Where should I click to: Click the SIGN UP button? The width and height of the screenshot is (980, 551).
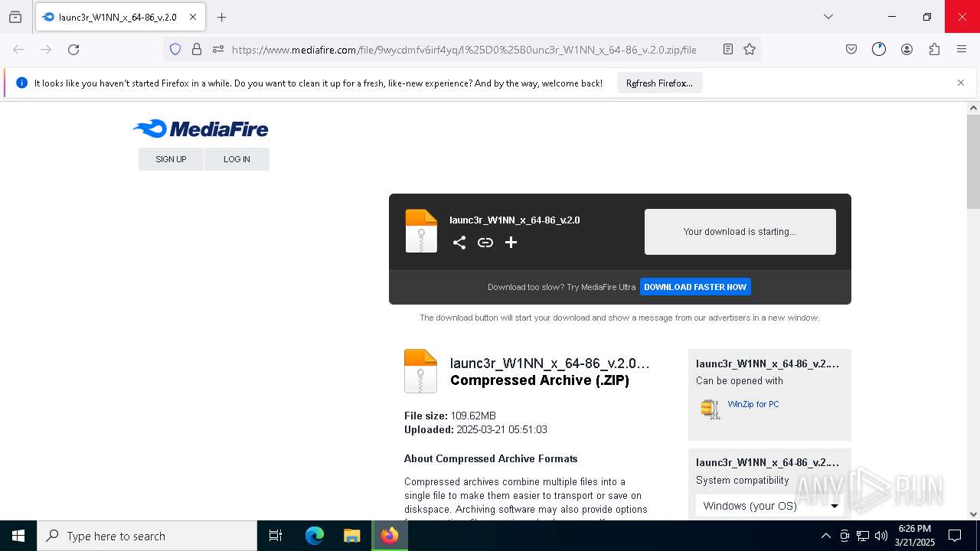pos(171,159)
